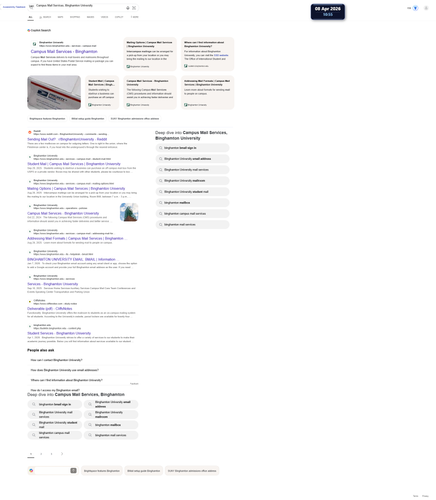Click the send icon in the bottom Copilot box
Image resolution: width=436 pixels, height=500 pixels.
(x=73, y=470)
